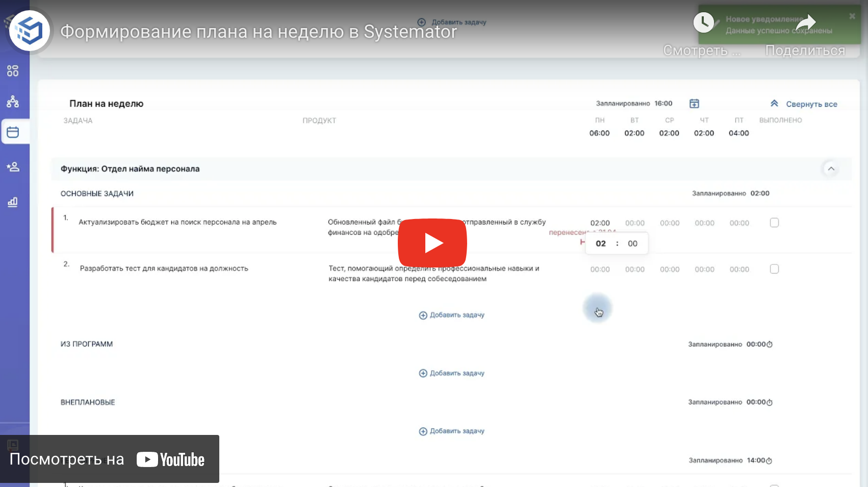Click Добавить задачу under Внеплановые
This screenshot has width=868, height=487.
coord(451,431)
